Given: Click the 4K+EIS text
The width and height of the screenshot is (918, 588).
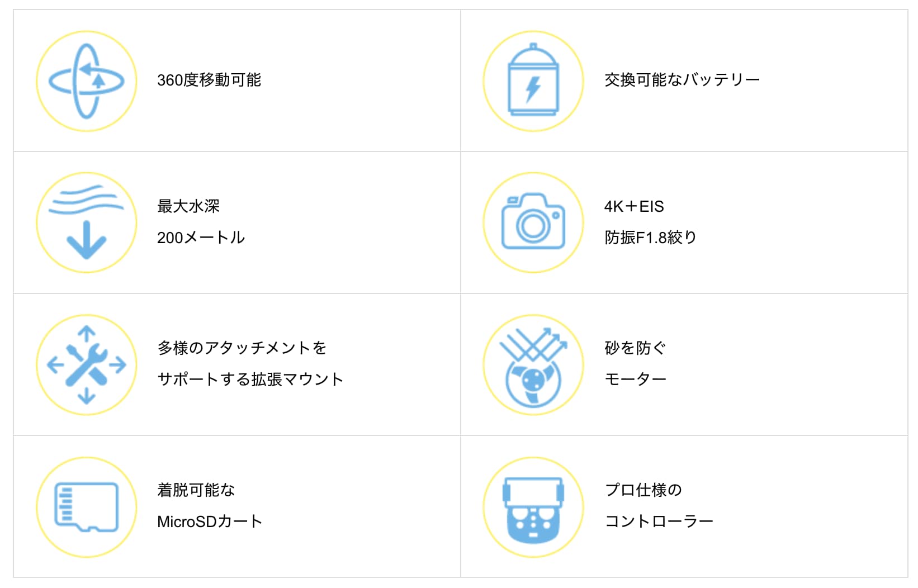Looking at the screenshot, I should [633, 206].
